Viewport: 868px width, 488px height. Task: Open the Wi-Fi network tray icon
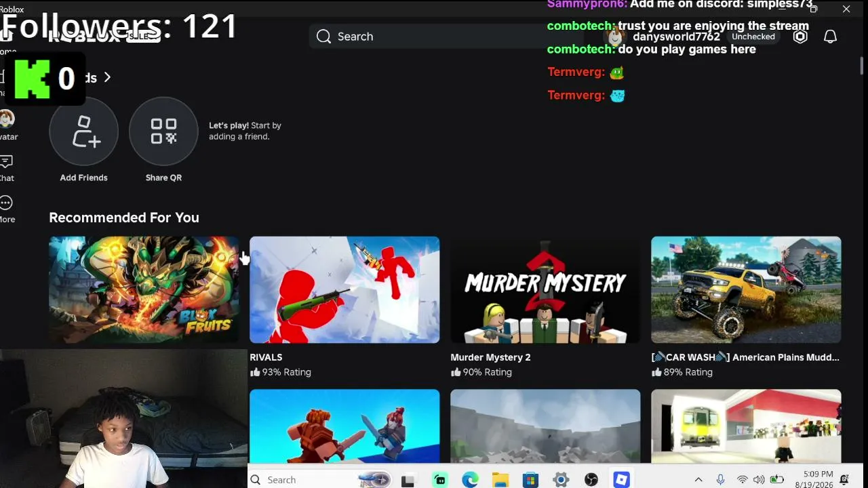click(743, 480)
